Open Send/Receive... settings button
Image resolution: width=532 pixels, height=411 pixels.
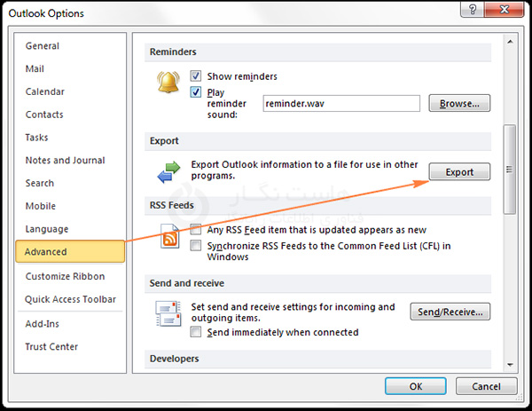click(x=450, y=312)
